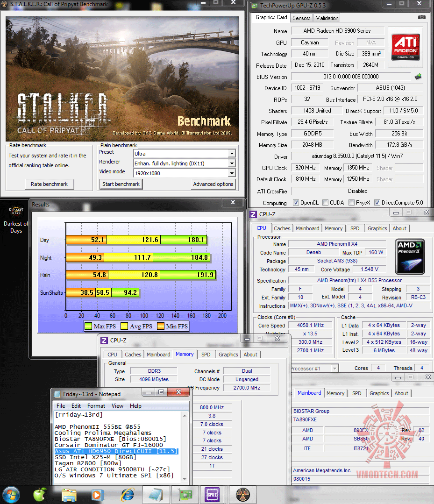This screenshot has height=504, width=434.
Task: Click the Z icon of CPU-Z Memory window
Action: click(x=104, y=341)
